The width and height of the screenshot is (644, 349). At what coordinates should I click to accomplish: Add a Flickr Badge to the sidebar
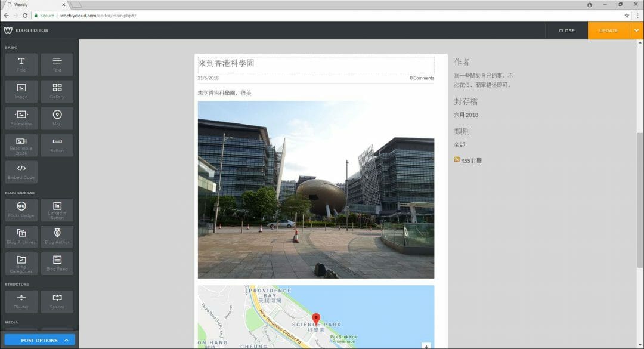21,210
